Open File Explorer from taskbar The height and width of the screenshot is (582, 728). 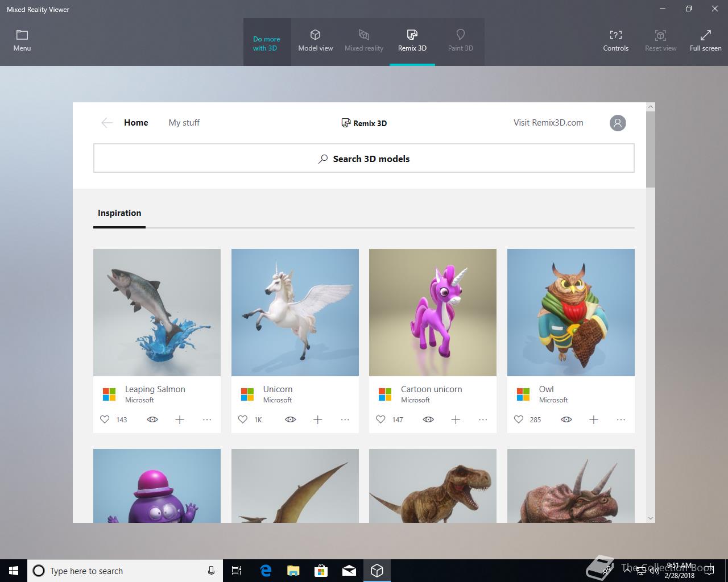tap(293, 571)
